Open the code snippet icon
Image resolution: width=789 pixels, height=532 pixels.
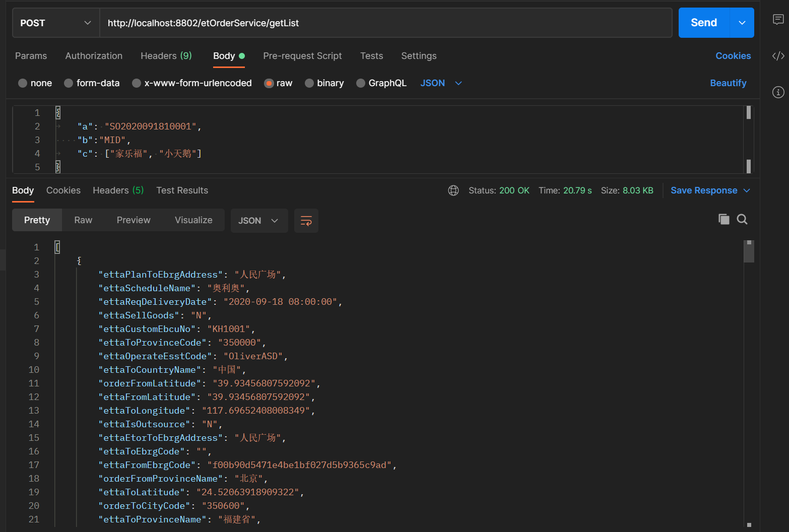click(778, 56)
